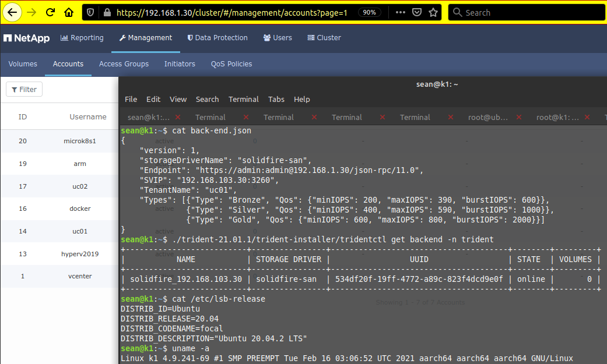Close the root@k1 terminal tab
The width and height of the screenshot is (607, 364).
(x=587, y=117)
